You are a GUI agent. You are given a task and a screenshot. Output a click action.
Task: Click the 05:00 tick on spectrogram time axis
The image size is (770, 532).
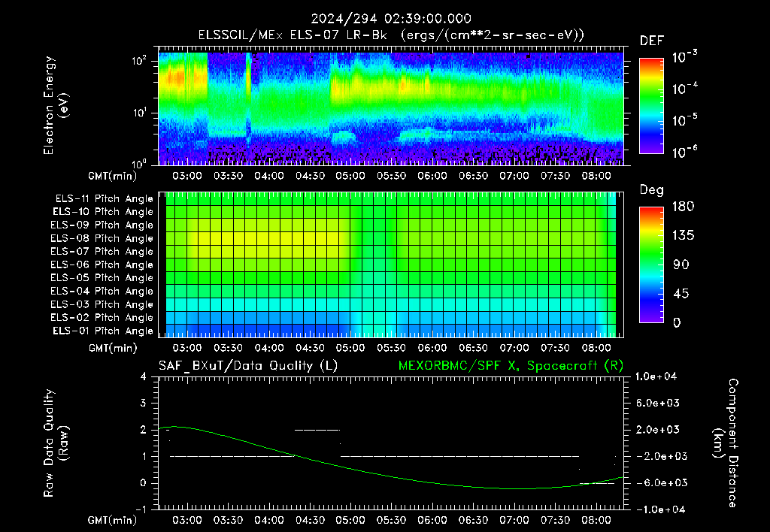coord(350,176)
